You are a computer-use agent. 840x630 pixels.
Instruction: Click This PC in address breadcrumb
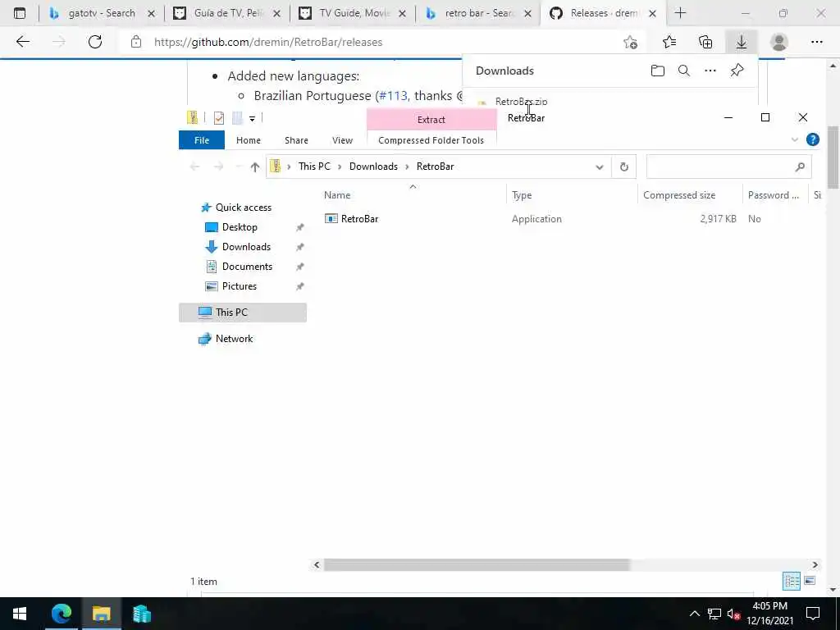pyautogui.click(x=314, y=167)
